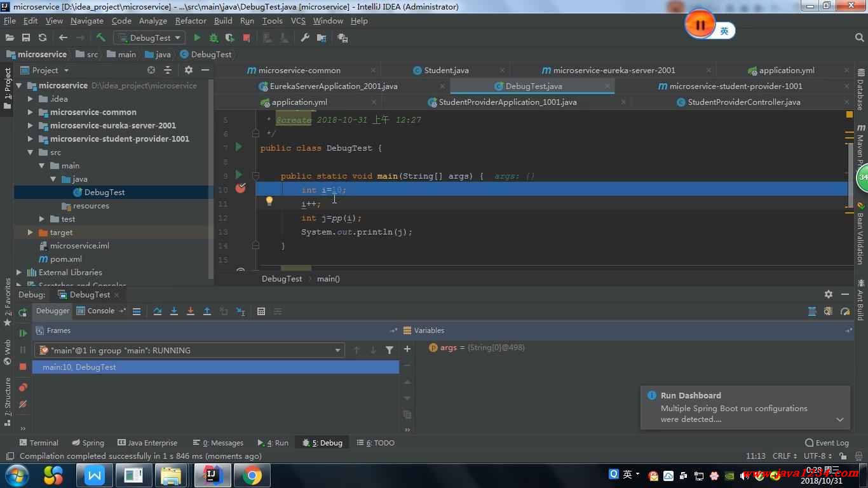Collapse the src folder
This screenshot has height=488, width=868.
click(x=30, y=152)
